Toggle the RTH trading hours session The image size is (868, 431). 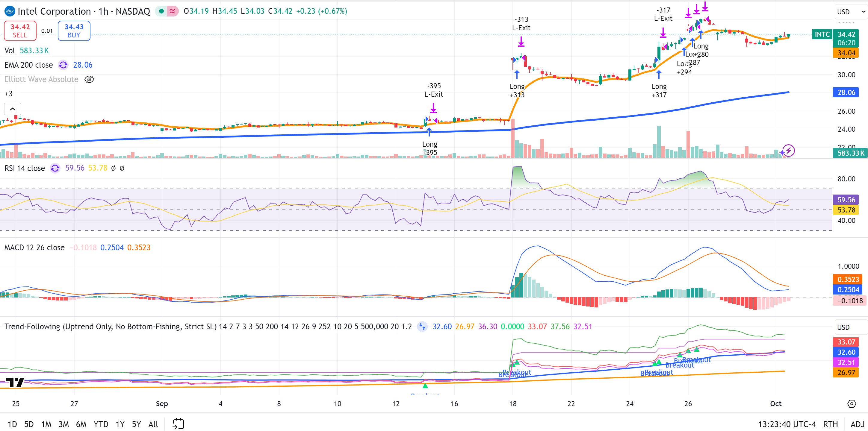830,424
